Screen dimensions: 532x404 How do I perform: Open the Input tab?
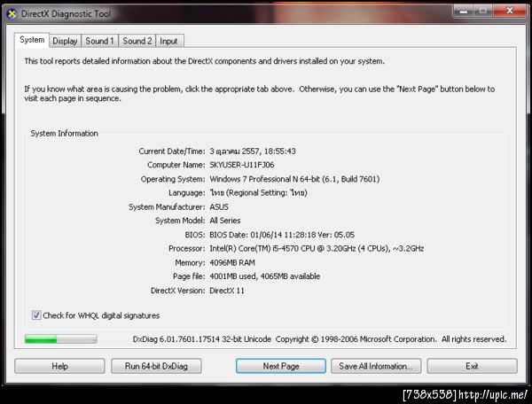(169, 41)
